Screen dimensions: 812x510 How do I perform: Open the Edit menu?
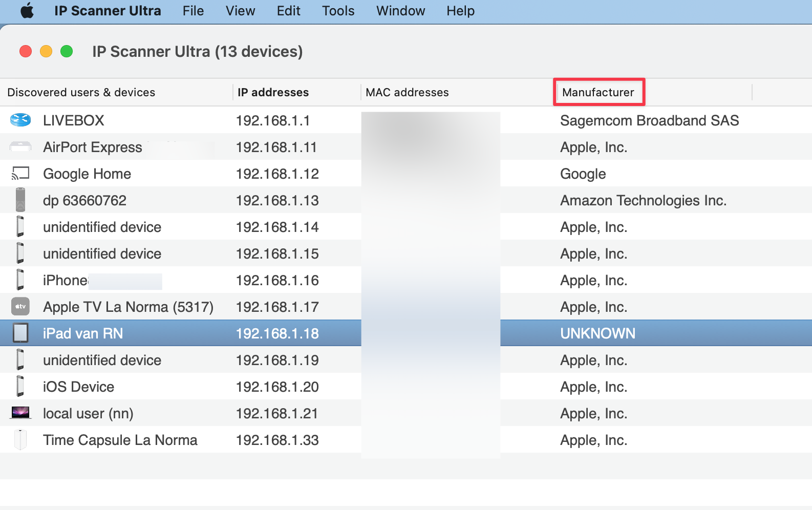tap(288, 11)
